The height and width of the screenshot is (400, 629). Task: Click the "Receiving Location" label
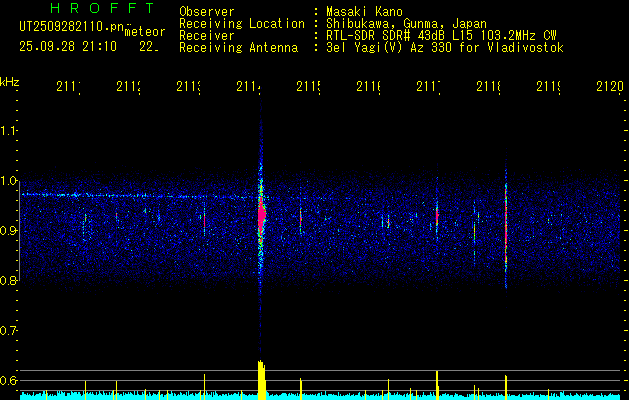242,24
